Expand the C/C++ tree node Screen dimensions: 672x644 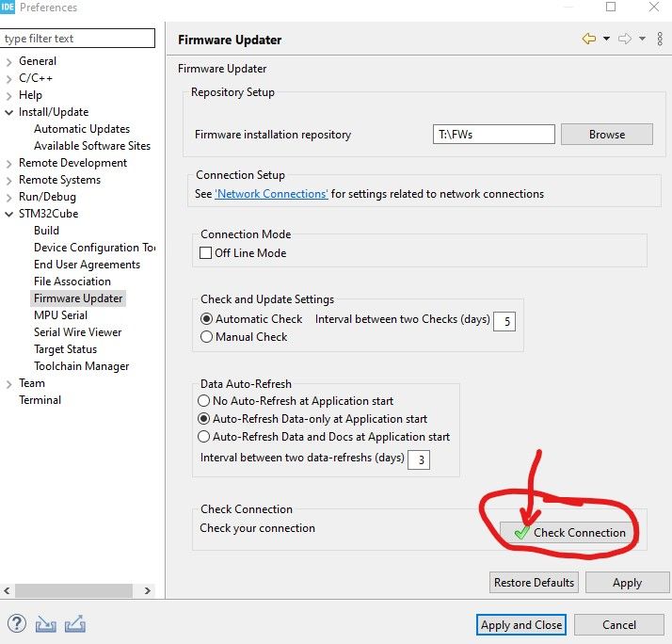[8, 79]
